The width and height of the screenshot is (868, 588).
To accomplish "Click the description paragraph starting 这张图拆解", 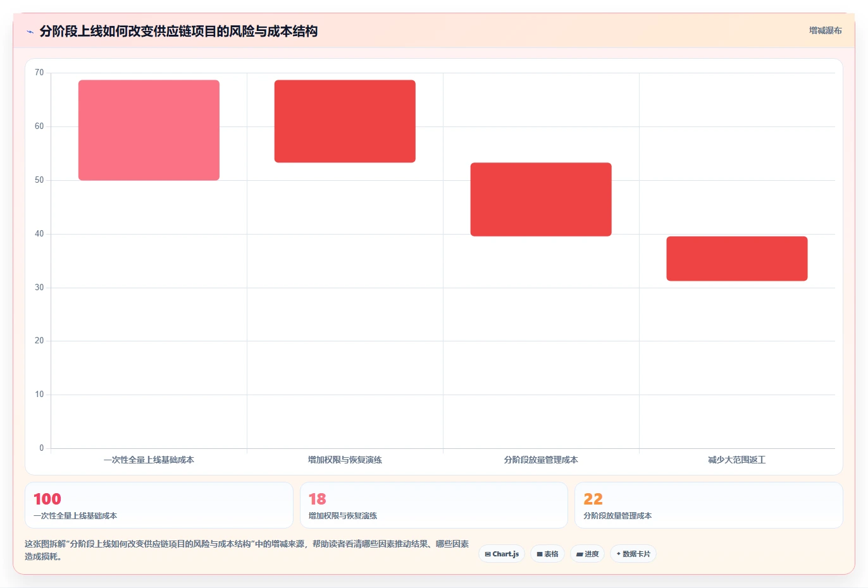I will (247, 550).
